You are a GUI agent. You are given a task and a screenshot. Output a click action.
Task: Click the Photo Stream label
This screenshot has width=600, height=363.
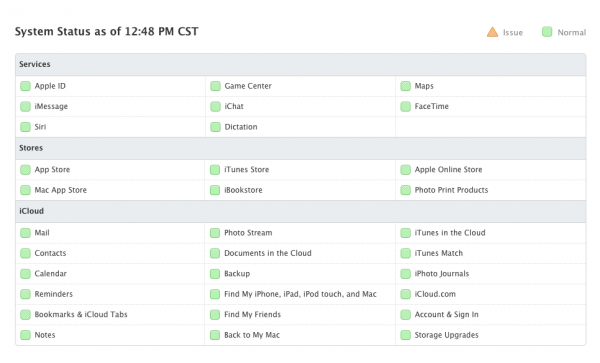(x=248, y=233)
